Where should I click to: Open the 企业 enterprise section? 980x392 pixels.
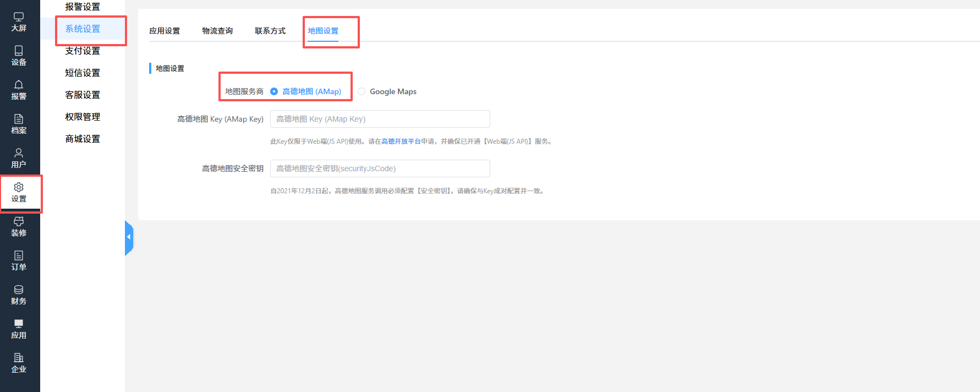(x=19, y=363)
